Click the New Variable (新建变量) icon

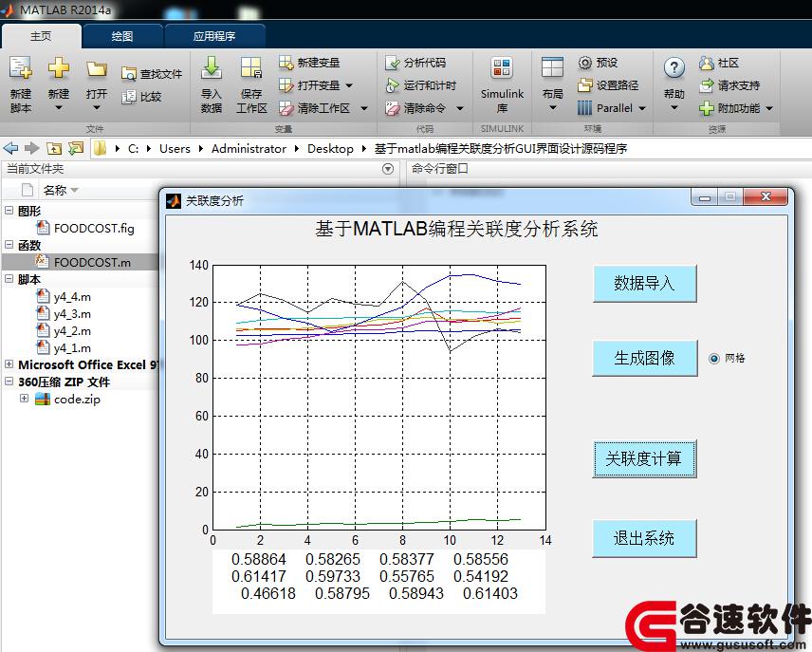[x=286, y=63]
